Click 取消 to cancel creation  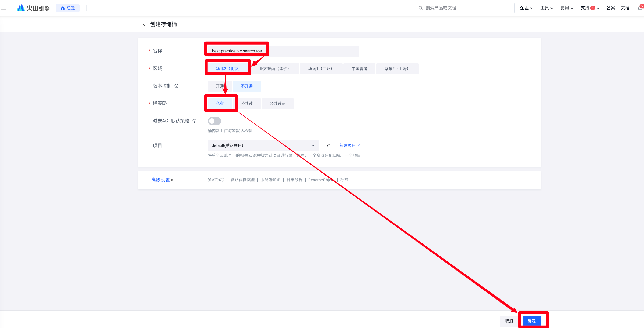509,321
